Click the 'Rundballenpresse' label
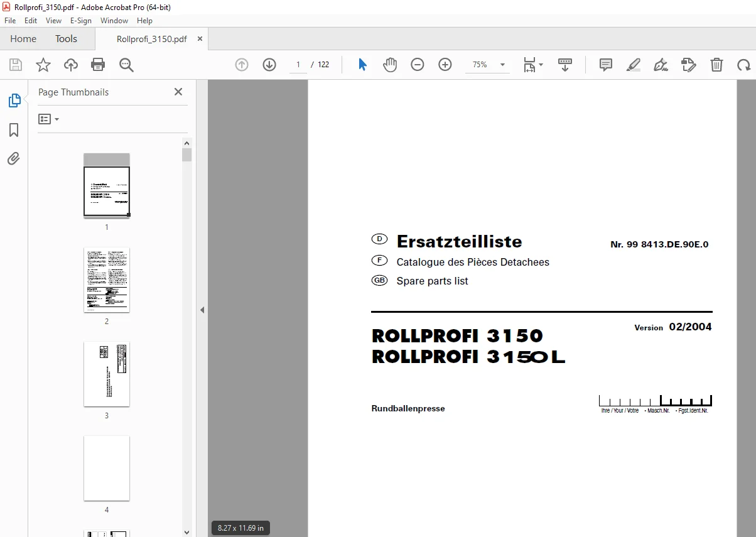This screenshot has height=537, width=756. point(408,408)
